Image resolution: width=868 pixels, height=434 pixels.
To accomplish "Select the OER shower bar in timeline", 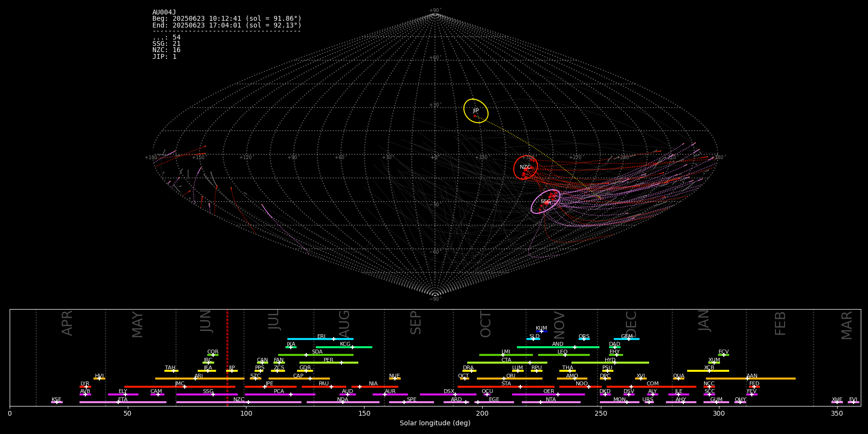I will (548, 394).
